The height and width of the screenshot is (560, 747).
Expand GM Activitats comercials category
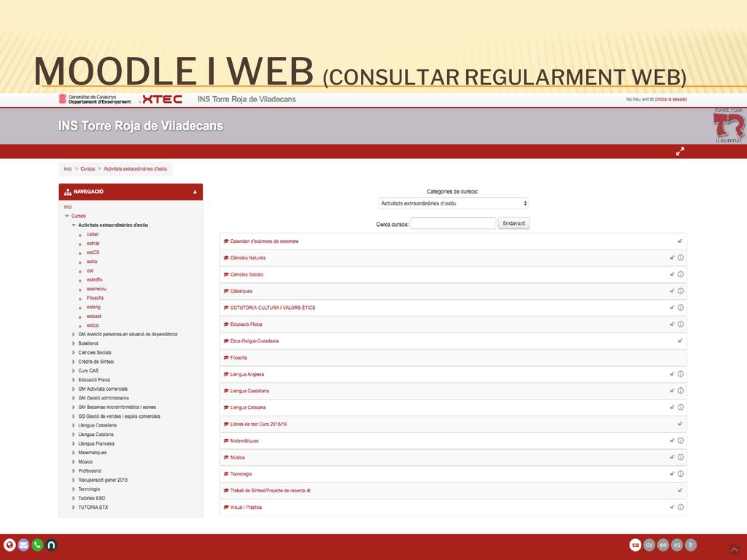74,389
